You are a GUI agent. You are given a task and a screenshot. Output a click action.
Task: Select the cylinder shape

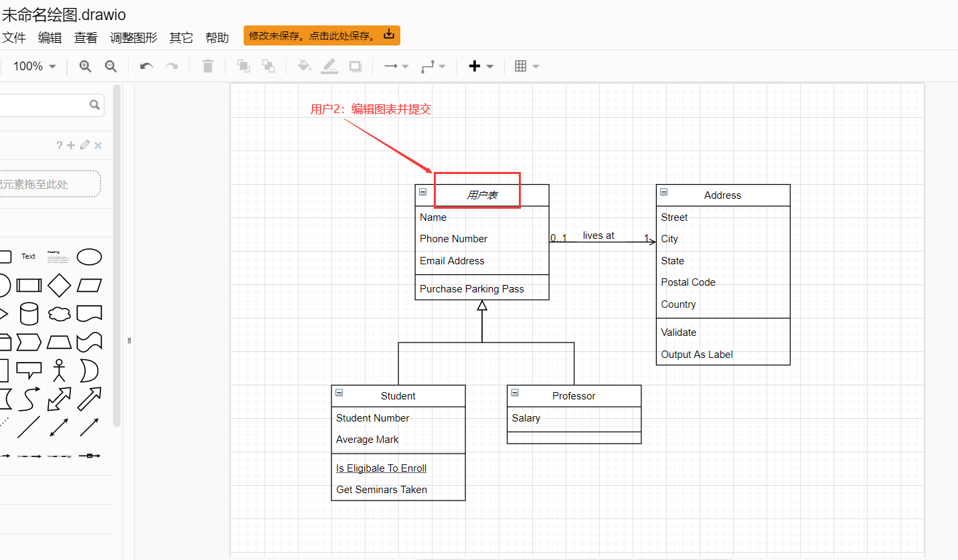tap(29, 314)
